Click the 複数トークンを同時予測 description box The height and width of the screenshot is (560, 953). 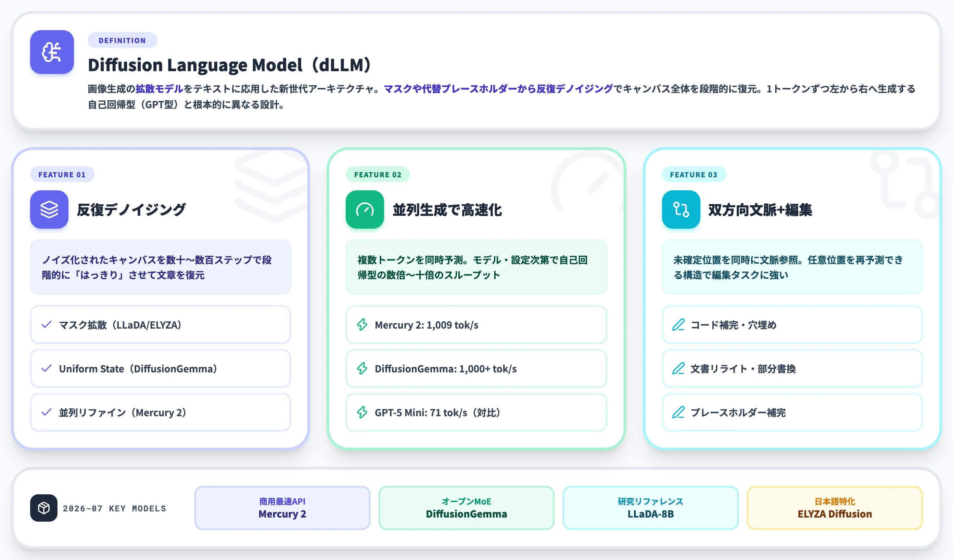(476, 267)
